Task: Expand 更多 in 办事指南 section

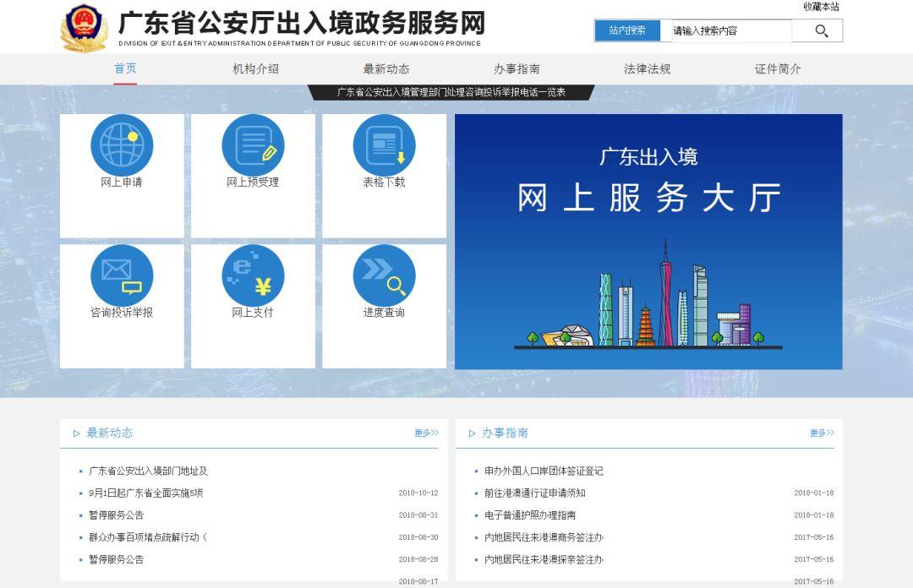Action: click(822, 433)
